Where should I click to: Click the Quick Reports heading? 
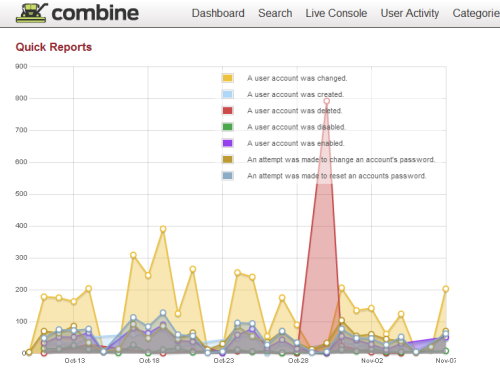pyautogui.click(x=54, y=47)
